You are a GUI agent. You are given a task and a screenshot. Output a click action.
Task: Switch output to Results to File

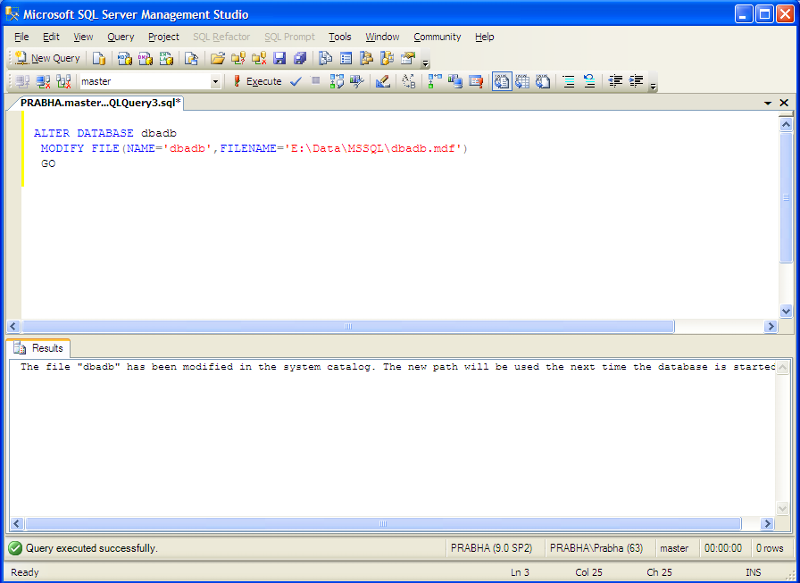point(543,81)
